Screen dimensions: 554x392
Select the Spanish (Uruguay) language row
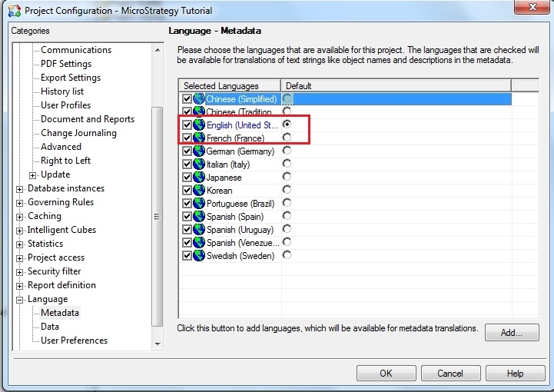[x=240, y=230]
